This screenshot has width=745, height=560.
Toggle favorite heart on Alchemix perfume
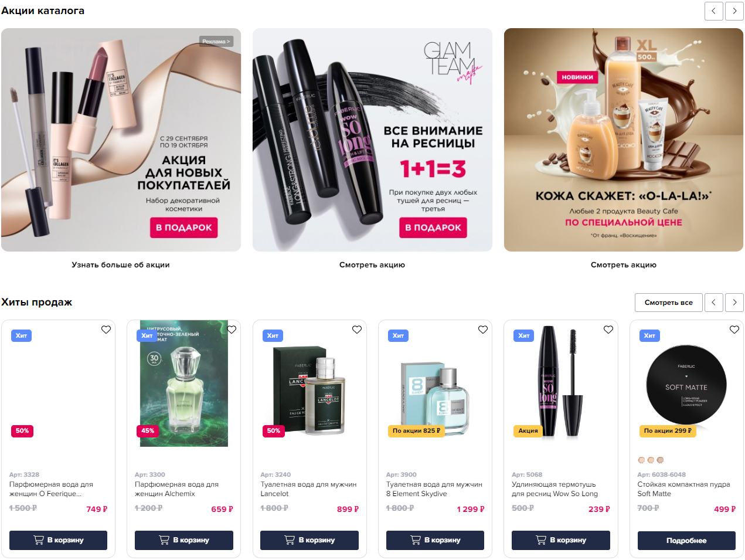pos(232,330)
